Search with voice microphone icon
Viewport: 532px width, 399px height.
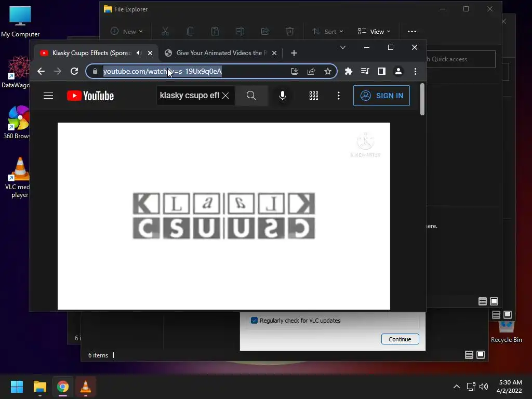coord(282,96)
